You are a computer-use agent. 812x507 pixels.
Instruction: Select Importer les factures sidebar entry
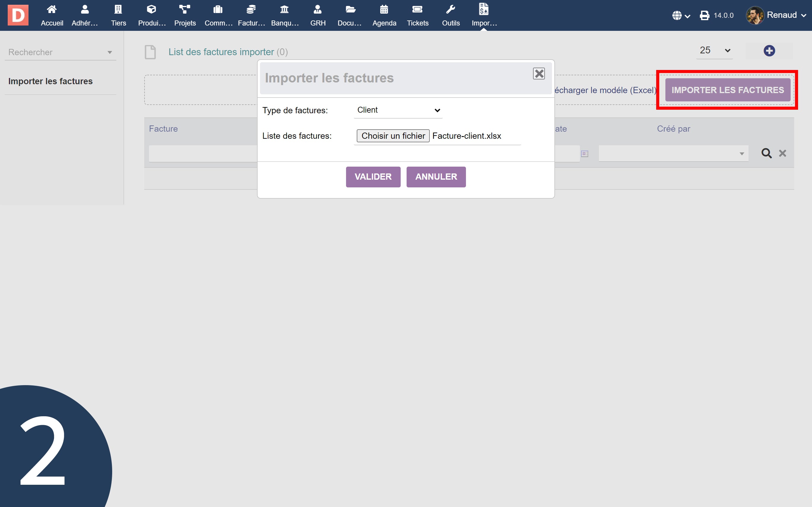50,81
